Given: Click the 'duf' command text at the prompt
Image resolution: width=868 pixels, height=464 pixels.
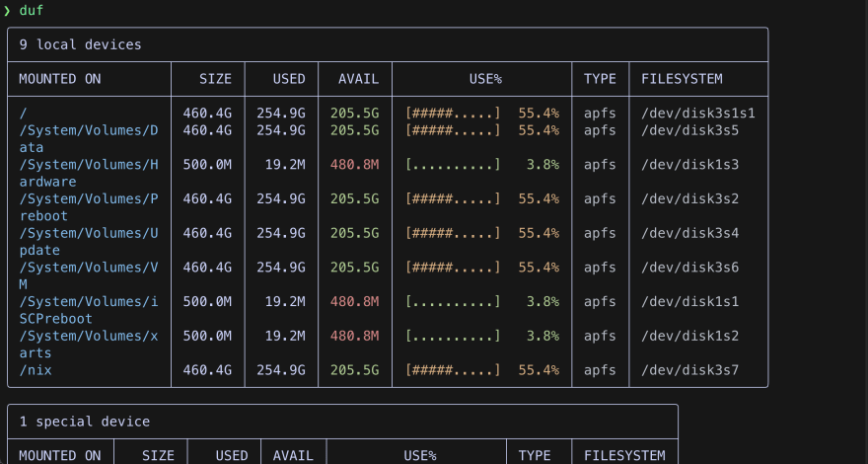Looking at the screenshot, I should pos(31,11).
